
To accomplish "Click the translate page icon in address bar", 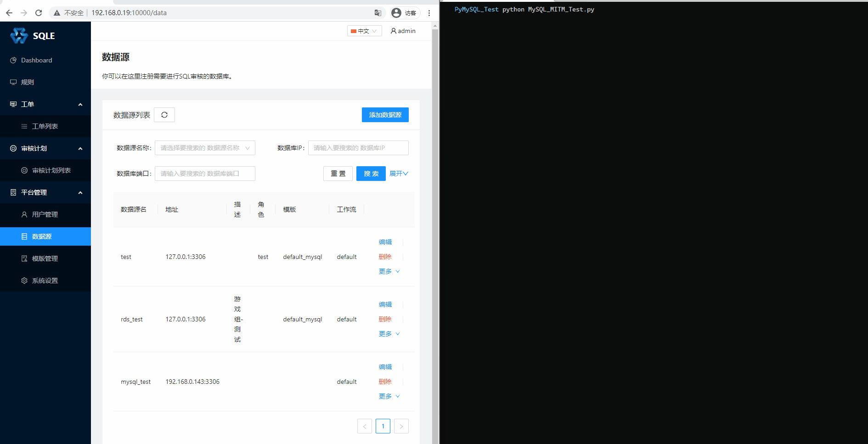I will click(378, 13).
